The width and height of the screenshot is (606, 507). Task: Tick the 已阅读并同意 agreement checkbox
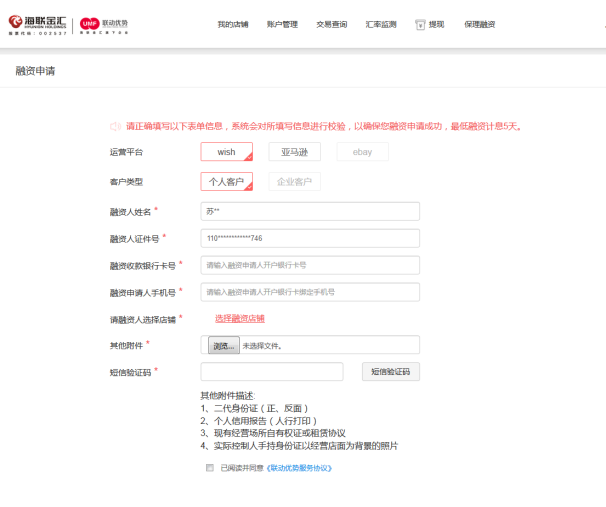[x=209, y=467]
